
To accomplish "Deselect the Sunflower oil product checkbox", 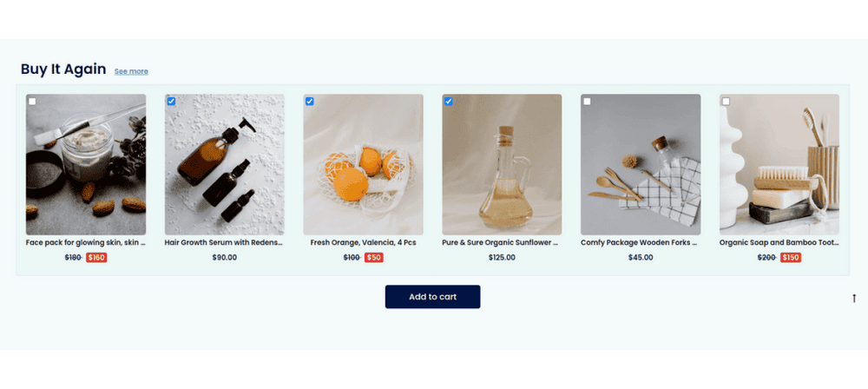I will (x=449, y=102).
